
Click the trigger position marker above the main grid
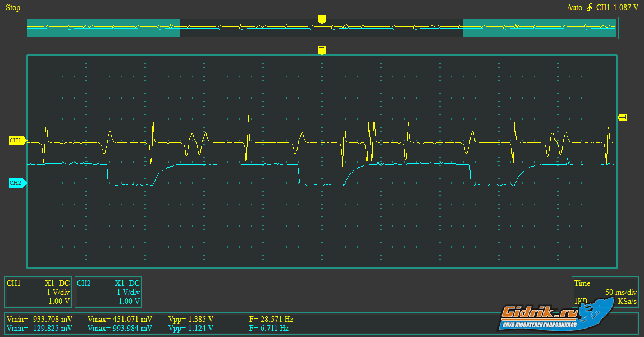tap(322, 50)
